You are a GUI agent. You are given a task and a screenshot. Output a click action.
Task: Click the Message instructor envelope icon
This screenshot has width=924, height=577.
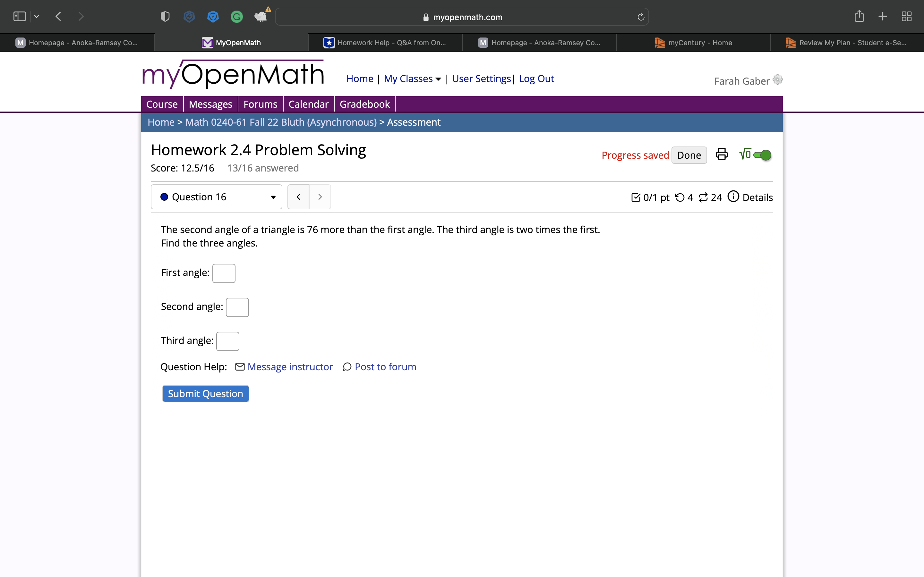[240, 366]
